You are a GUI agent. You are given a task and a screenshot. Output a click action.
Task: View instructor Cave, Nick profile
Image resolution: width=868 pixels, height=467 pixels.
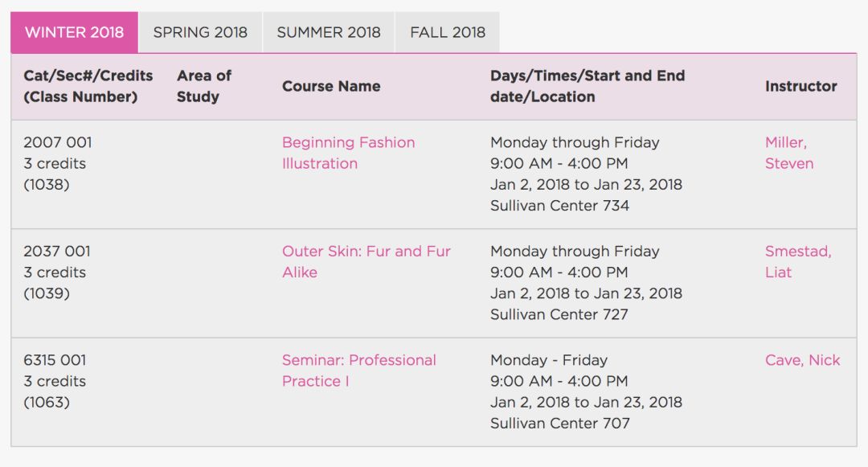click(802, 360)
